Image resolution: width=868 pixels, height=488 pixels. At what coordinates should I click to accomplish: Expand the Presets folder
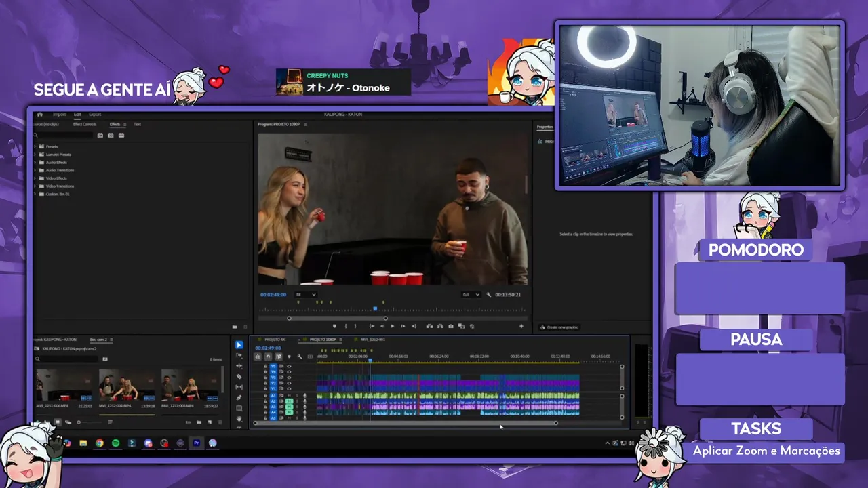point(35,146)
